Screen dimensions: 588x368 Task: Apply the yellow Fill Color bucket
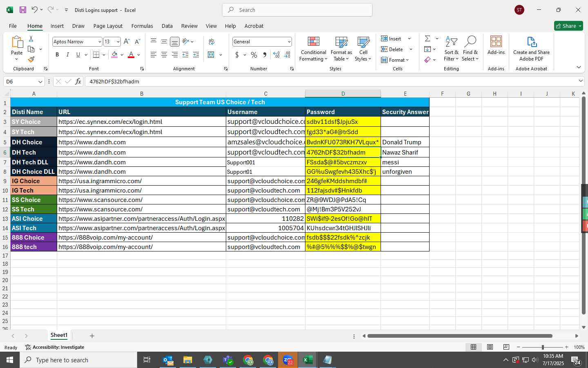point(115,55)
